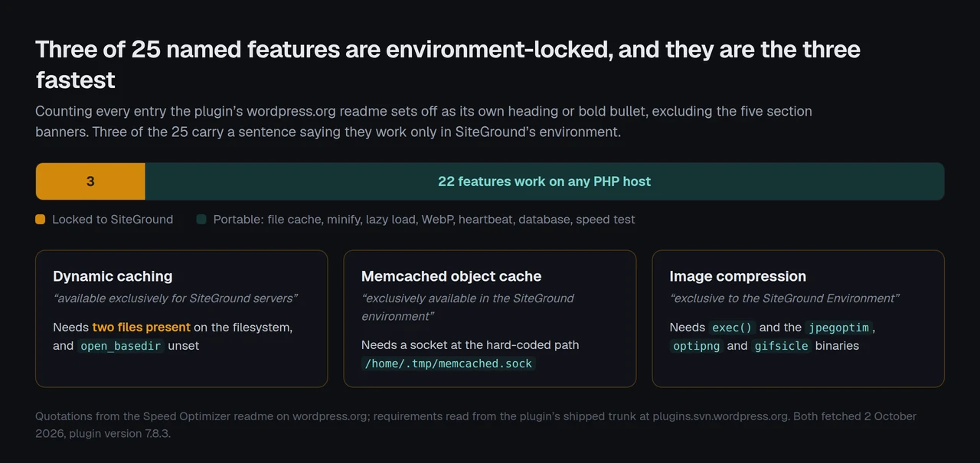Click quote 'exclusively available in the SiteGround environment'
This screenshot has width=980, height=463.
(x=468, y=307)
